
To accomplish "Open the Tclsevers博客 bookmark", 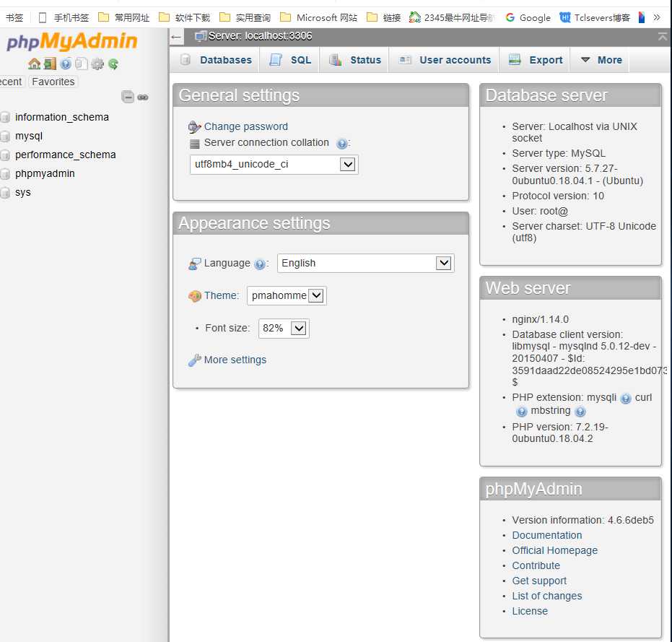I will (595, 17).
